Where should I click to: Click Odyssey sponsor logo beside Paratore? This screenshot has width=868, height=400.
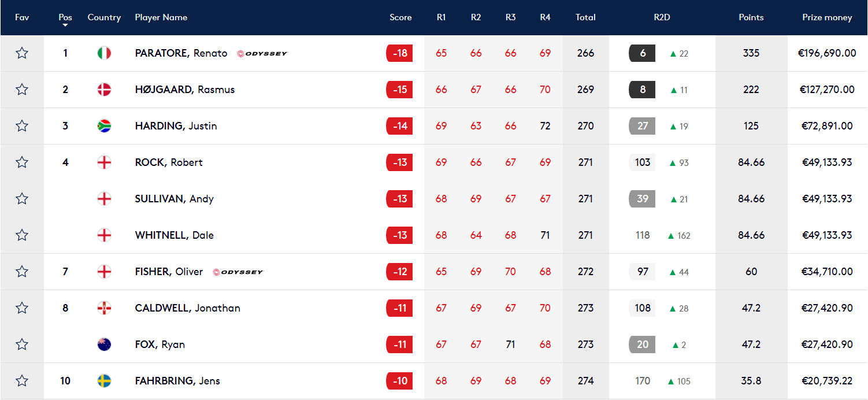[262, 54]
